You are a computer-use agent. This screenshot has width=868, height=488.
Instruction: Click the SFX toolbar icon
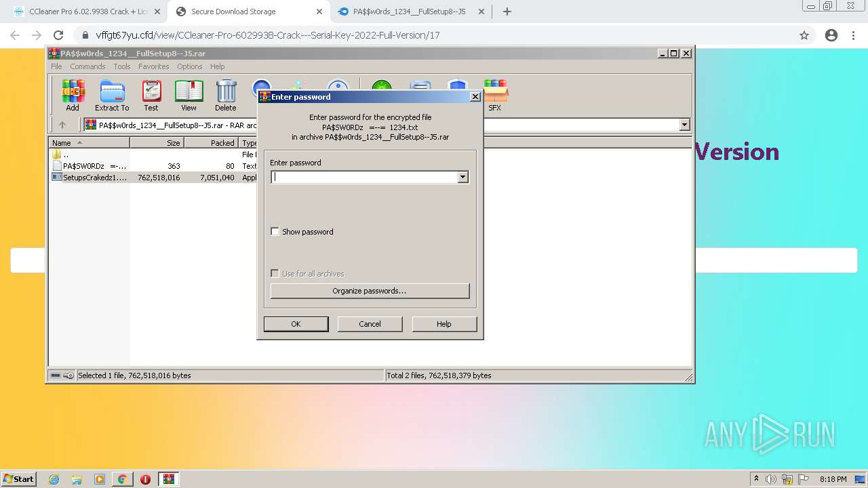pyautogui.click(x=495, y=95)
